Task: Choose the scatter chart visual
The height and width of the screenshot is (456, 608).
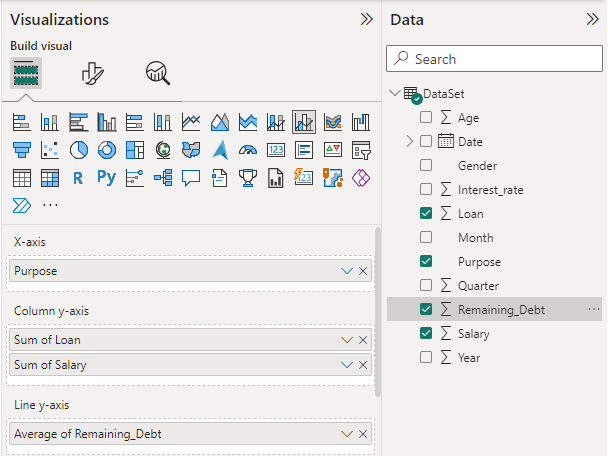Action: (x=51, y=150)
